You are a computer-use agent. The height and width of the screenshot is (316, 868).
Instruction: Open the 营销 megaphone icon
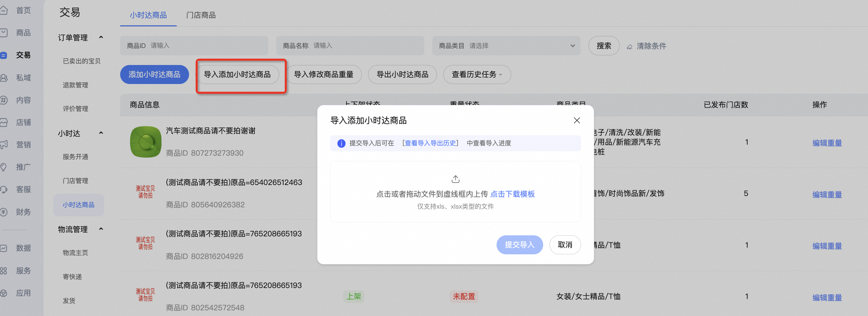[x=3, y=144]
